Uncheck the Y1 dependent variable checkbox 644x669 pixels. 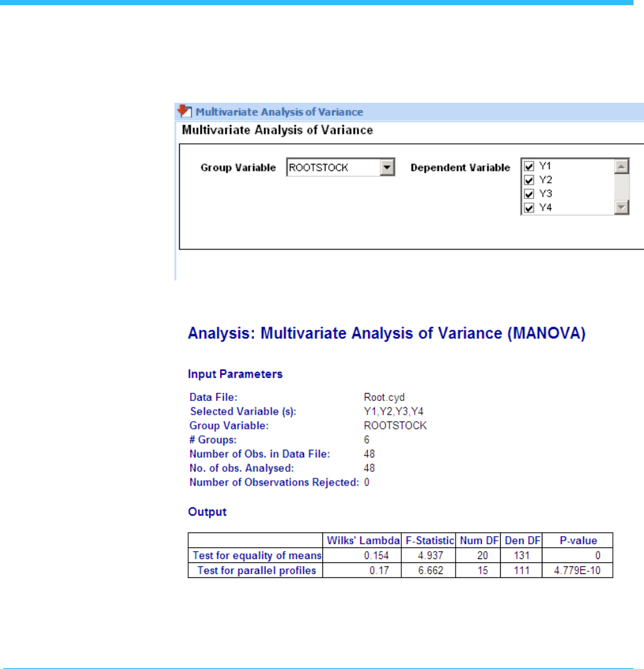529,167
